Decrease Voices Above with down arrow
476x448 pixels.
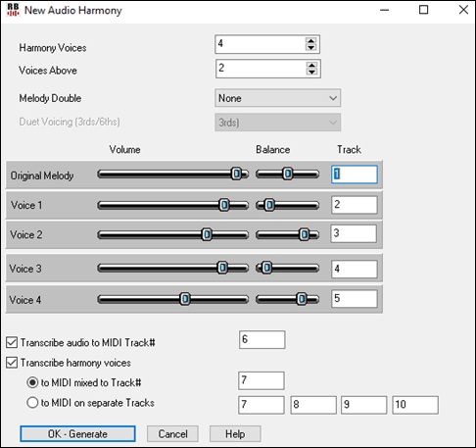click(311, 72)
